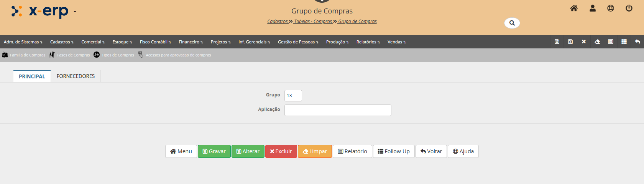Click the lifebuoy support icon in the header
This screenshot has width=644, height=184.
[611, 8]
